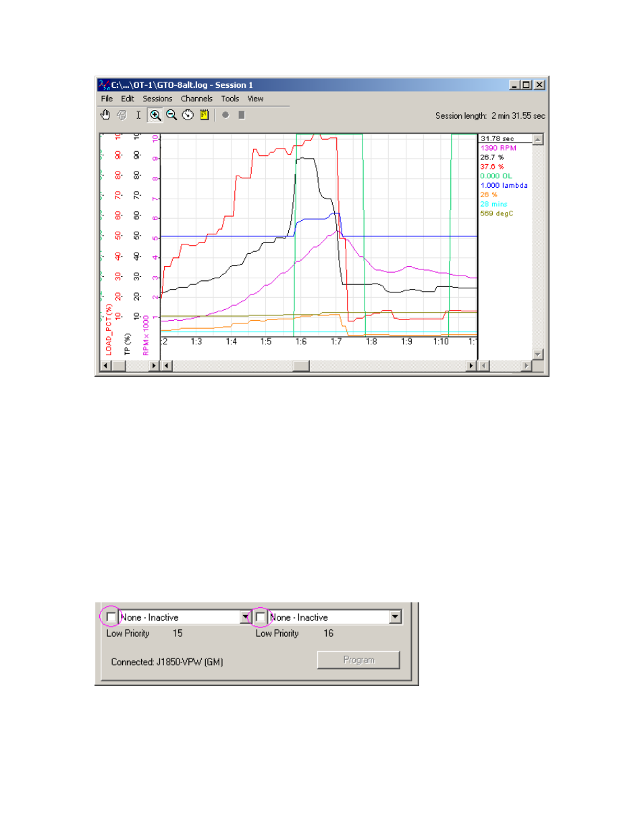Open the Edit menu
Viewport: 644px width, 834px height.
(128, 99)
